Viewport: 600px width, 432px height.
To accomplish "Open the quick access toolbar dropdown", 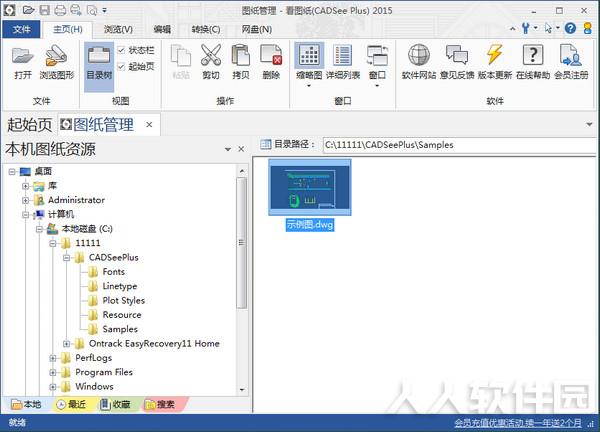I will coord(104,10).
